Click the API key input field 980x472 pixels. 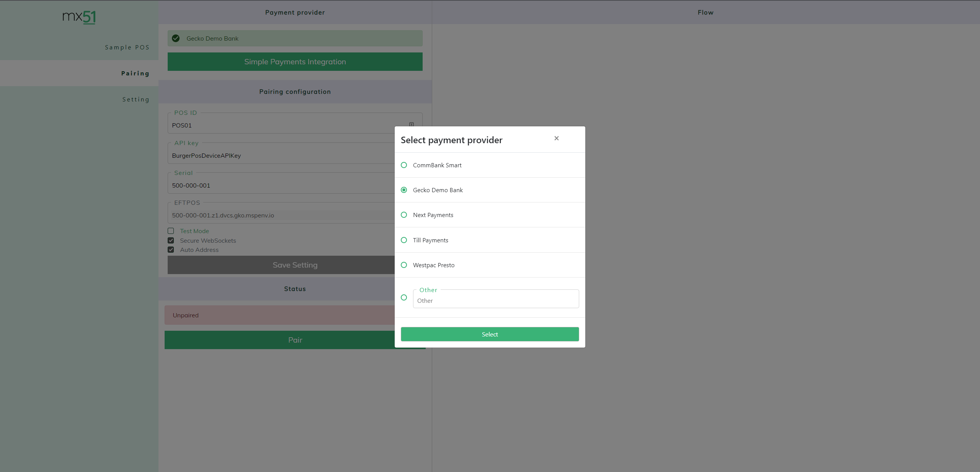coord(281,155)
